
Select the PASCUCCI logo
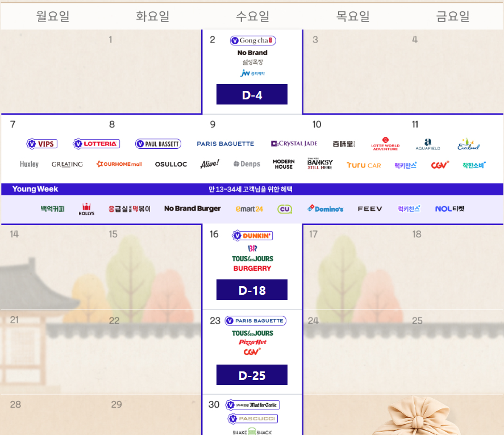[x=253, y=419]
